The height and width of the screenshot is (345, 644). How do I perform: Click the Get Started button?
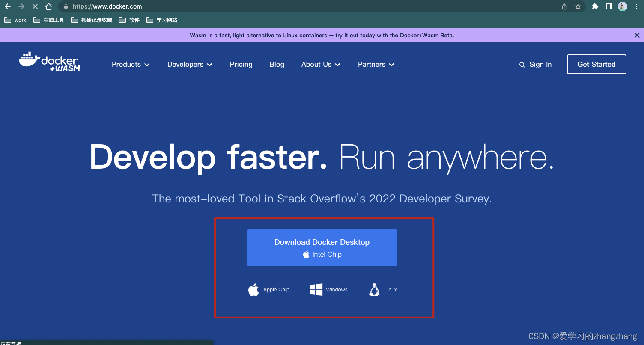click(x=596, y=64)
